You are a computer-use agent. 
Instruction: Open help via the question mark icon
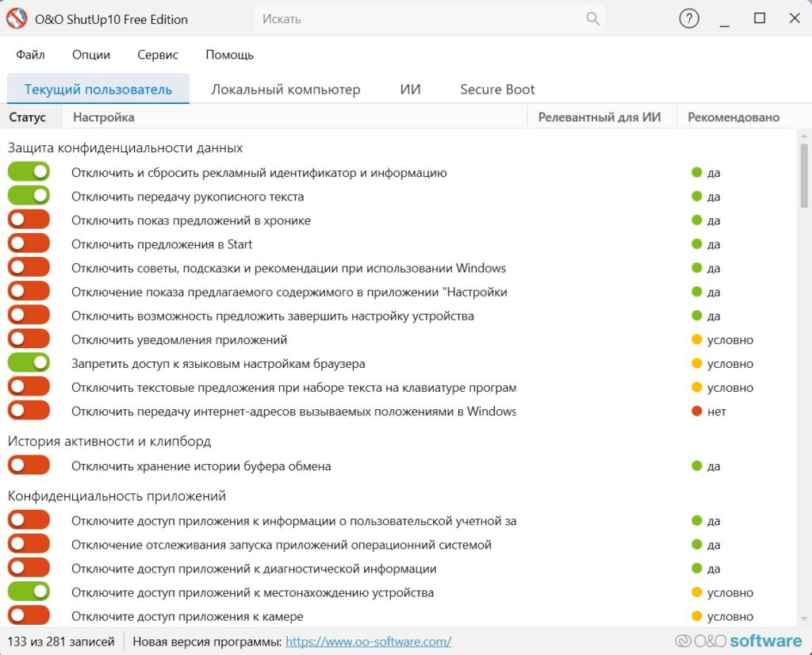tap(689, 19)
